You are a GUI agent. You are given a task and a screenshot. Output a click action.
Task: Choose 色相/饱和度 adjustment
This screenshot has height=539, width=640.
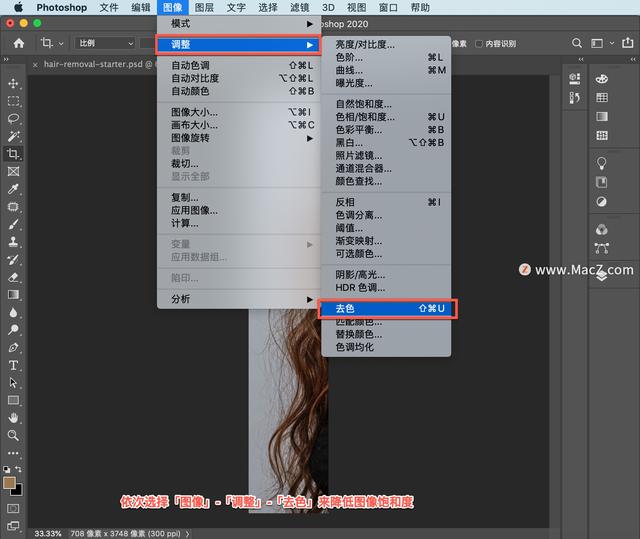tap(387, 117)
